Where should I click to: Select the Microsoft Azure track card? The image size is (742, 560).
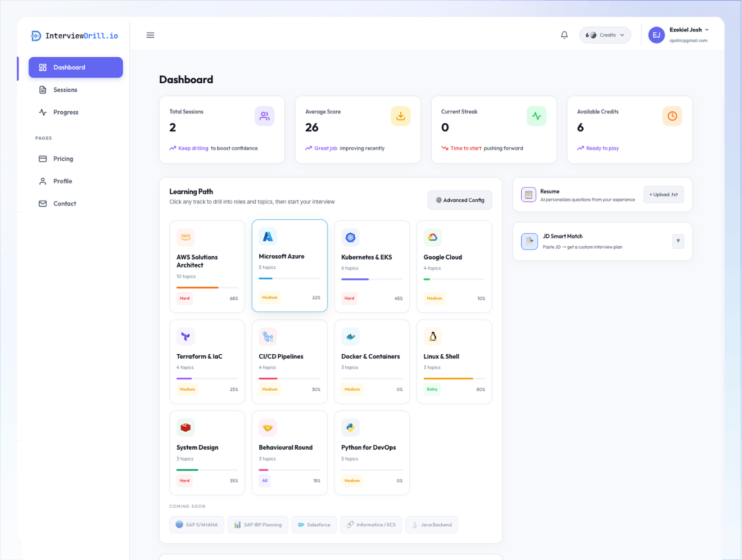click(289, 265)
